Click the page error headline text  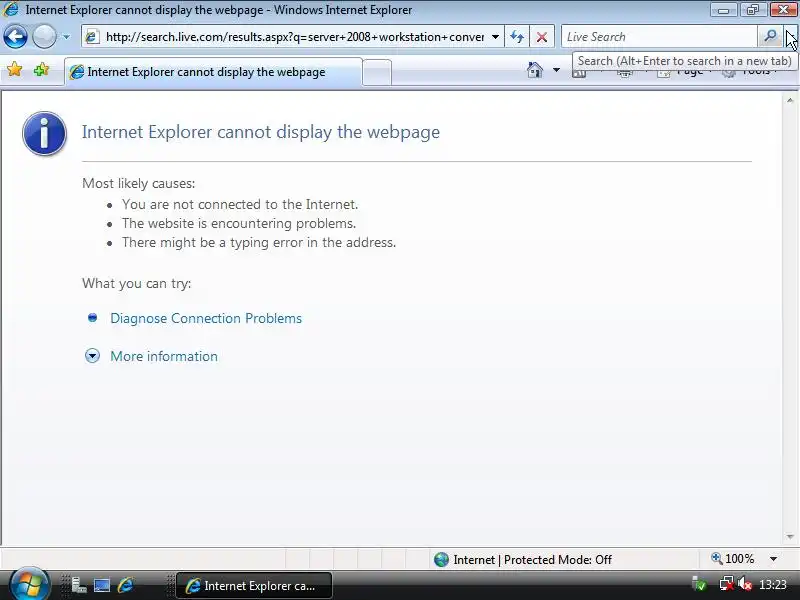[x=261, y=132]
